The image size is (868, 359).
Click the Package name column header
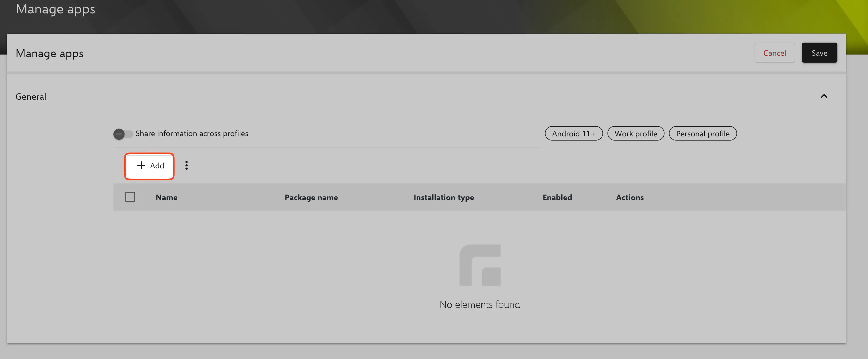click(311, 197)
